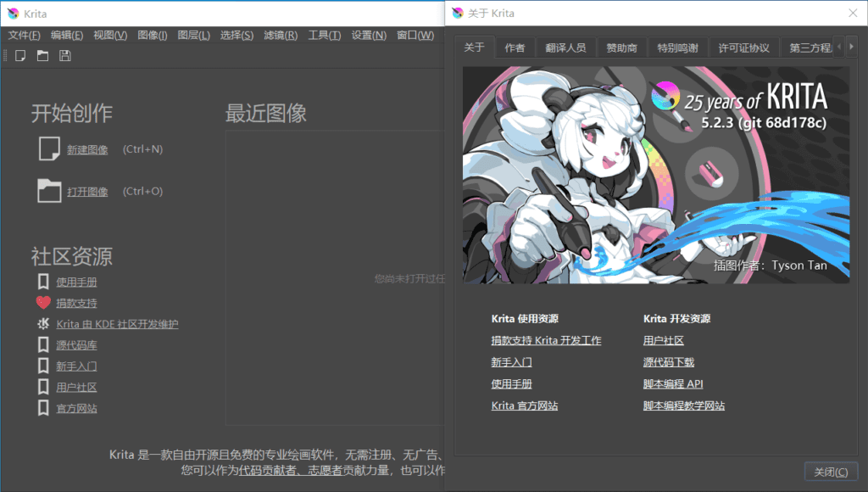Open the 文件(F) menu
868x492 pixels.
(x=24, y=36)
